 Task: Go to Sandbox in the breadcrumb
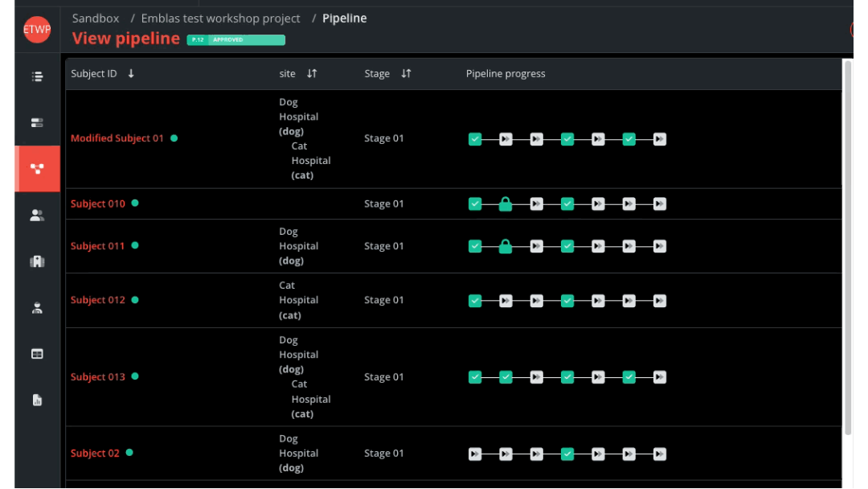[x=96, y=18]
